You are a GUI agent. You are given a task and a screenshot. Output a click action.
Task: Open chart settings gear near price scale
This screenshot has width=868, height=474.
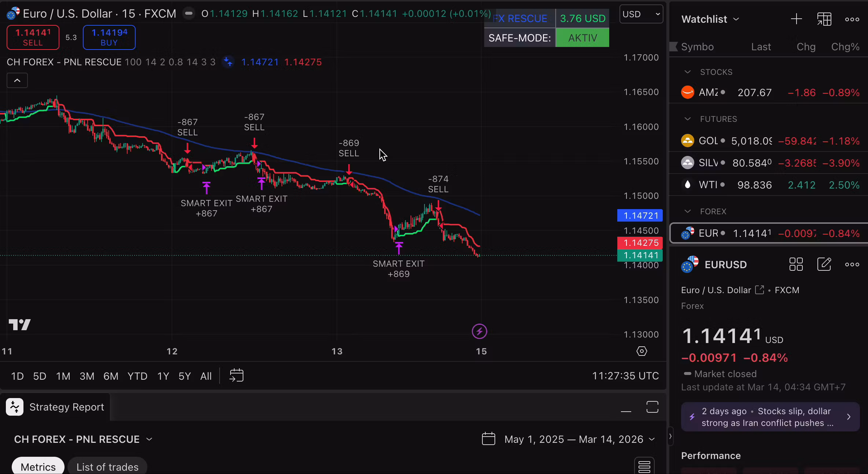641,351
